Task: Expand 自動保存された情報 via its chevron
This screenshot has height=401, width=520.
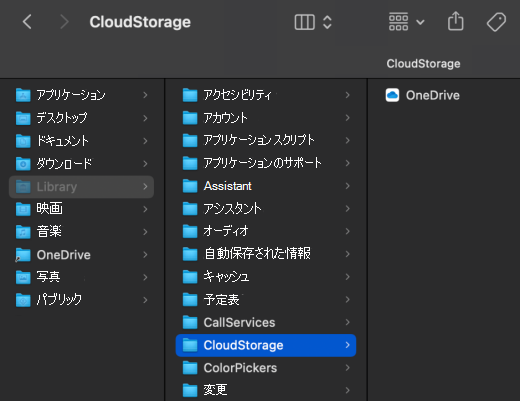Action: (x=348, y=254)
